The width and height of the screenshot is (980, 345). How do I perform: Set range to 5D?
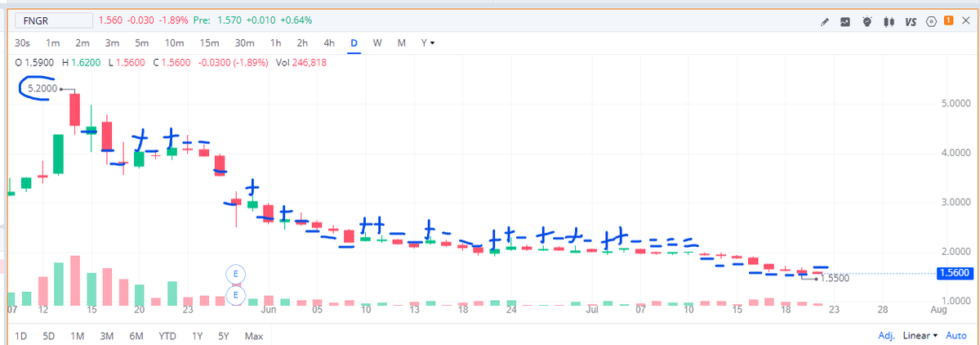49,336
